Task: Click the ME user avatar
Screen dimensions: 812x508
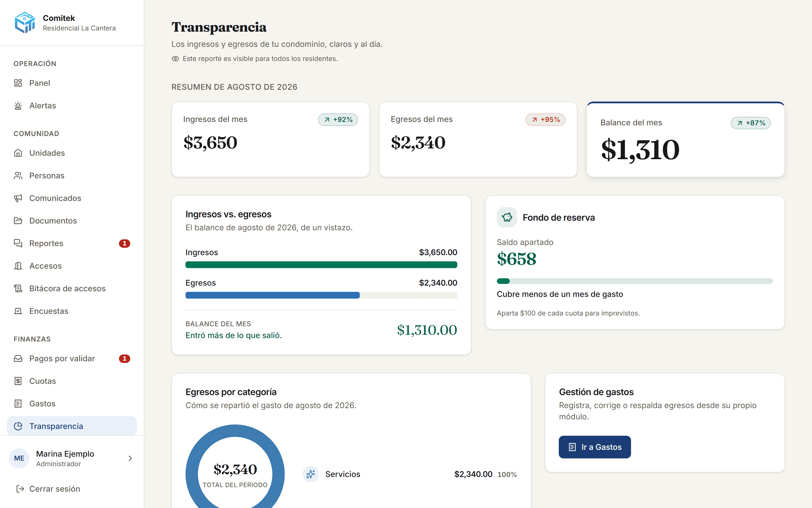Action: pyautogui.click(x=19, y=458)
